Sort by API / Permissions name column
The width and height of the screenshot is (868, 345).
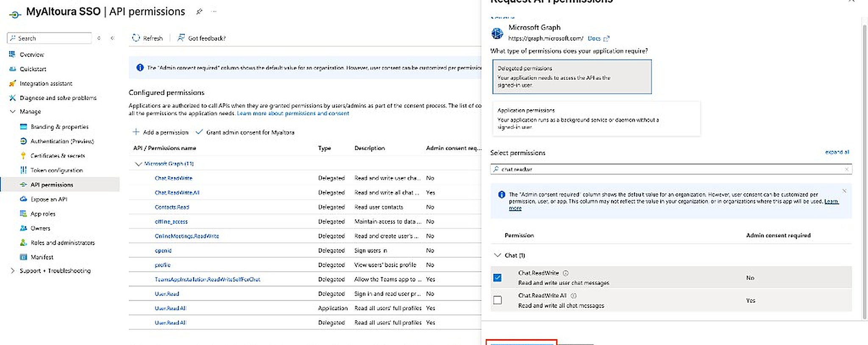point(164,148)
